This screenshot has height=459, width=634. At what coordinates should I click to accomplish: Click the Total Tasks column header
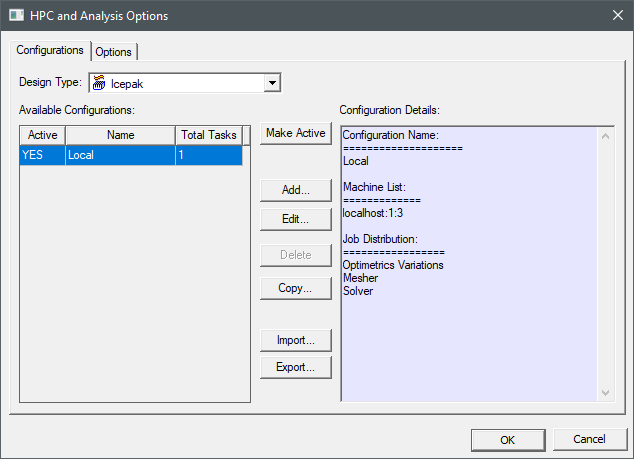207,135
